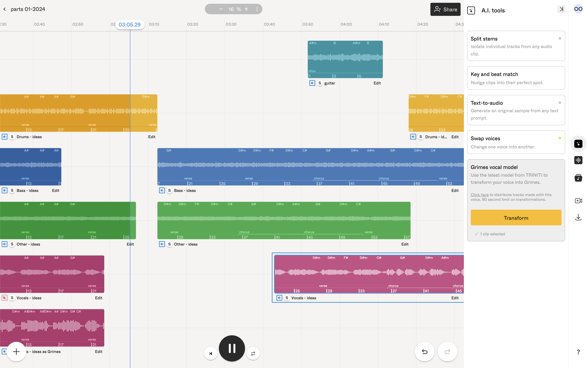The height and width of the screenshot is (368, 588).
Task: Open the Share dialog
Action: pos(445,9)
